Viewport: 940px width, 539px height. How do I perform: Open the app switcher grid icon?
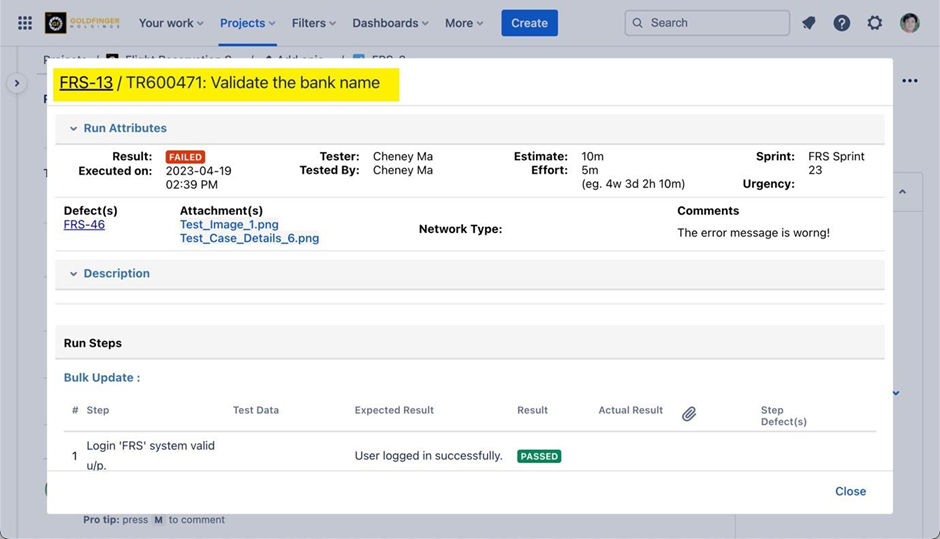tap(25, 23)
